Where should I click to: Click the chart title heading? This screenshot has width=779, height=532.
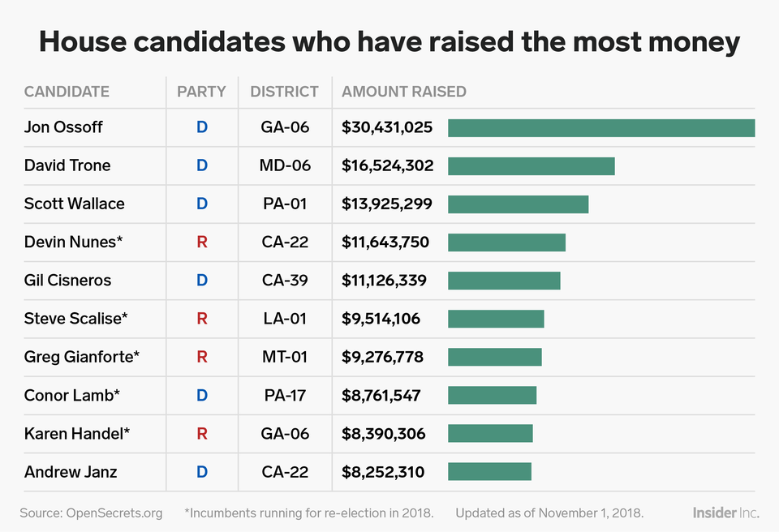click(389, 42)
